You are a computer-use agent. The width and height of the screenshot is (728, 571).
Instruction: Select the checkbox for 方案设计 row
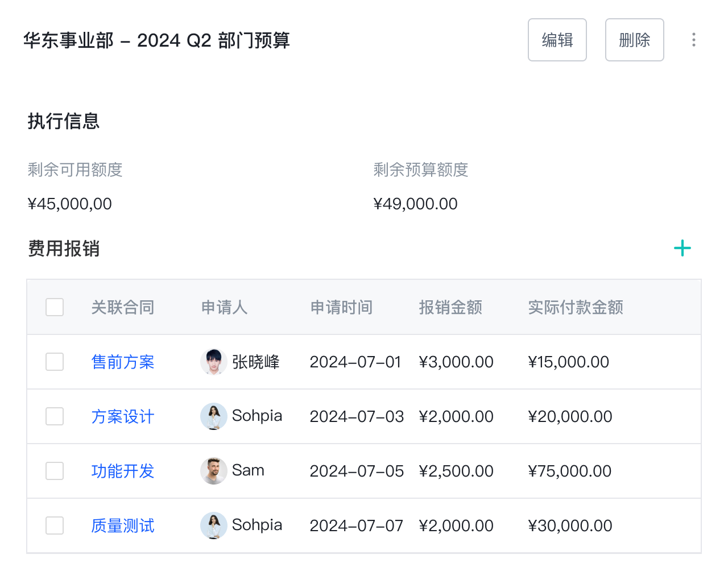click(55, 416)
